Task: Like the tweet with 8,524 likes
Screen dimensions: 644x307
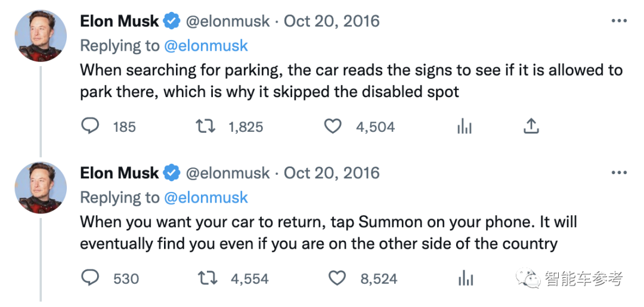Action: tap(338, 278)
